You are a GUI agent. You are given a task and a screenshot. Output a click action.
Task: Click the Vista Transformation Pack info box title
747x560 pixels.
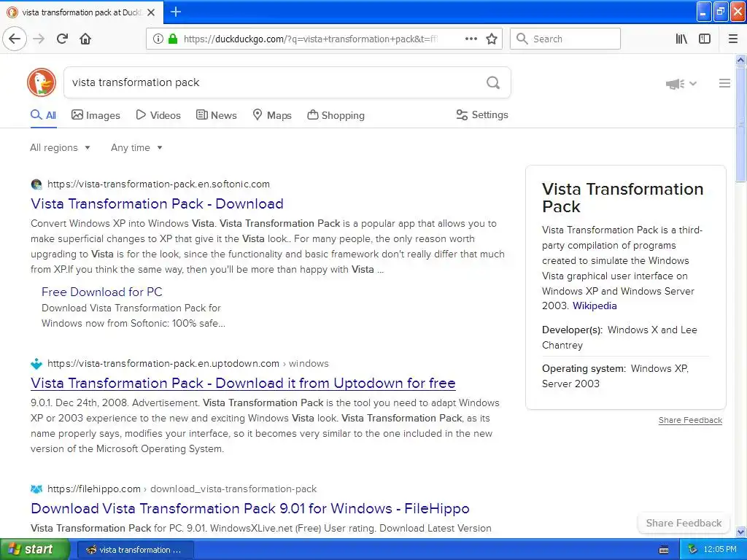[x=622, y=198]
